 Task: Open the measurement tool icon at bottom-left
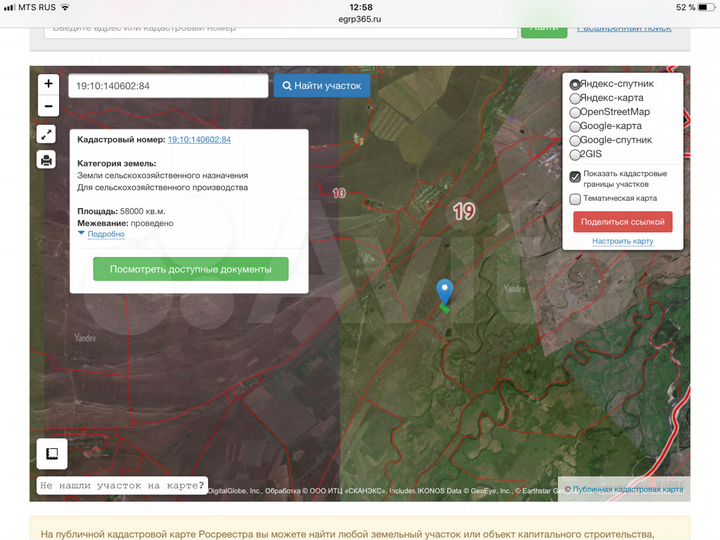pos(52,453)
